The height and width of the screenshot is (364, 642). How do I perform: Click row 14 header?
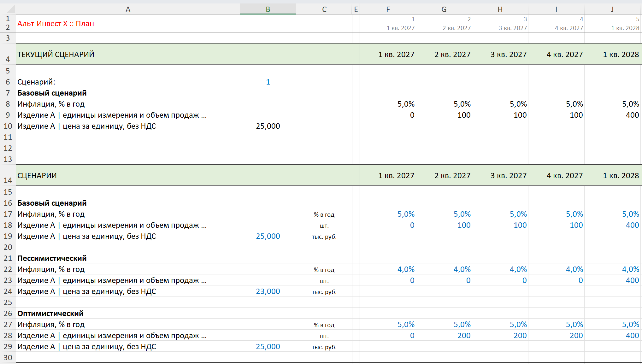8,175
